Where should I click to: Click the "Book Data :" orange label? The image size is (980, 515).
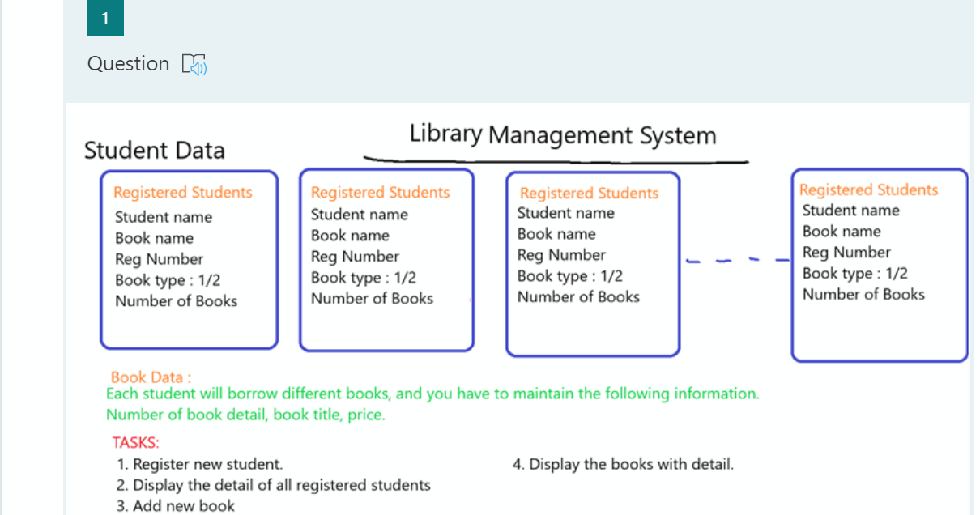point(151,377)
